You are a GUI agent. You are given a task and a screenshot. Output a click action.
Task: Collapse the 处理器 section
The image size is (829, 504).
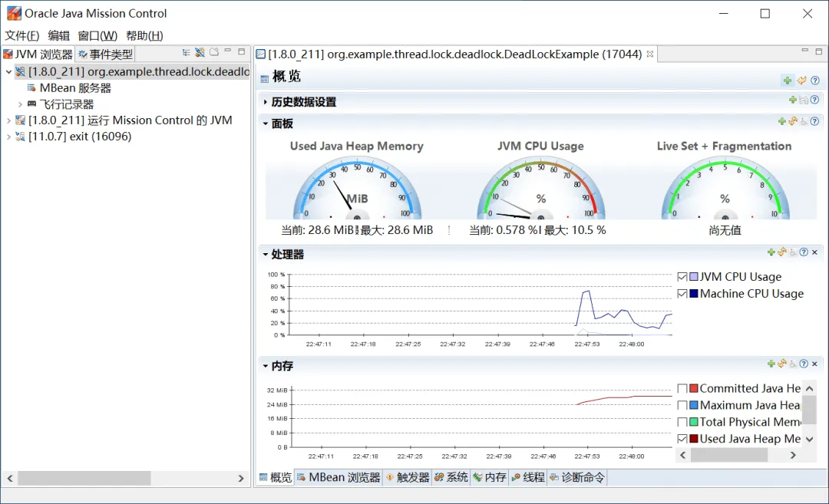[266, 254]
